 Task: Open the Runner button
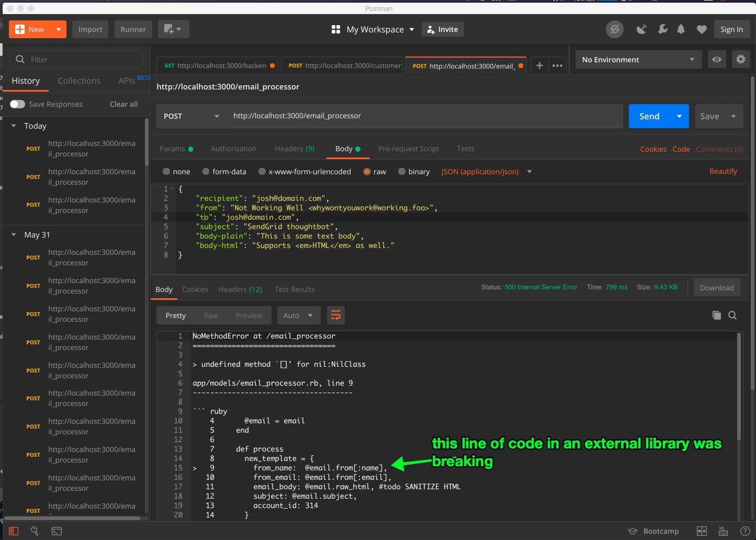point(133,29)
